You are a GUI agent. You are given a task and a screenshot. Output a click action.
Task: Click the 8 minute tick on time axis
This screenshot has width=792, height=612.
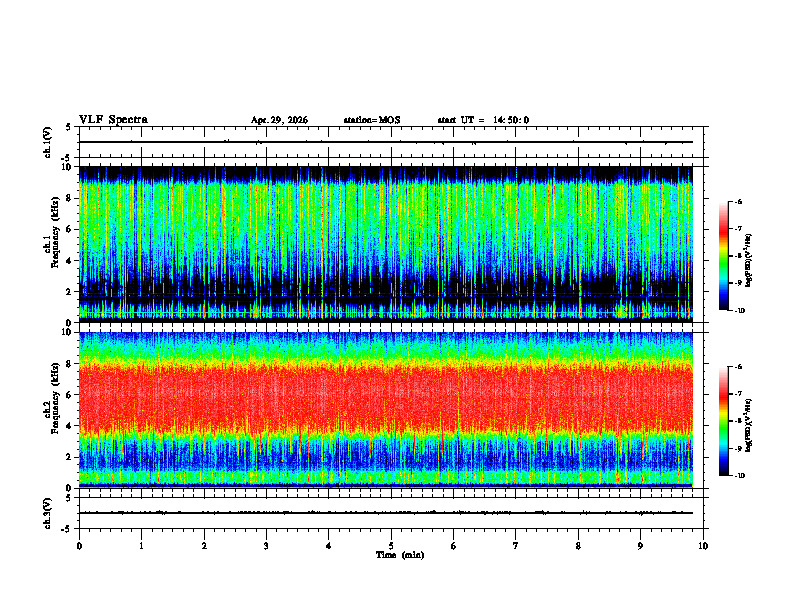click(x=578, y=546)
